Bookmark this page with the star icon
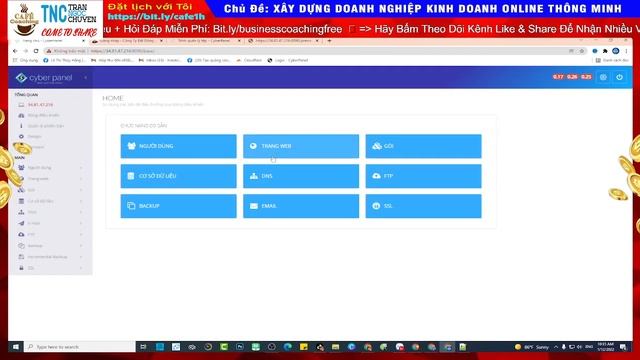Screen dimensions: 640x360 pyautogui.click(x=582, y=51)
